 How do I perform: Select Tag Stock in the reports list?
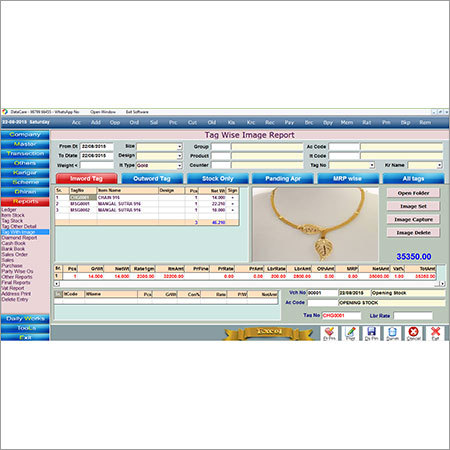tap(12, 221)
